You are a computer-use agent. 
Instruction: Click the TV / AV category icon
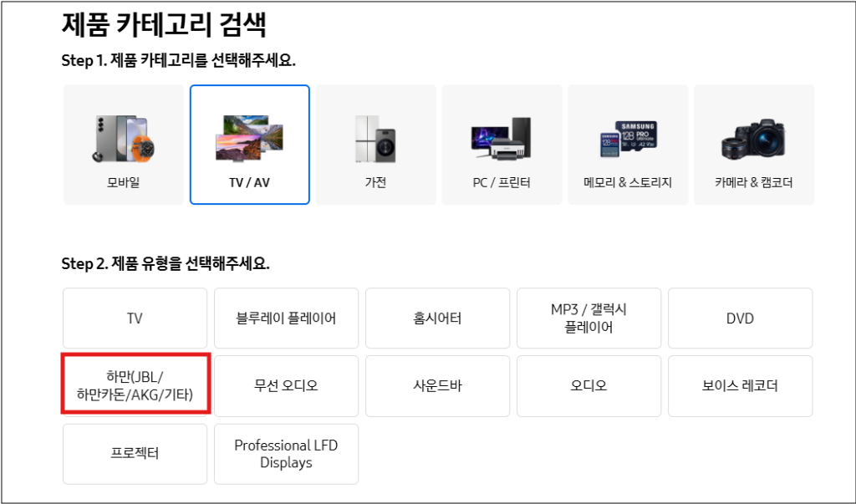[x=249, y=144]
